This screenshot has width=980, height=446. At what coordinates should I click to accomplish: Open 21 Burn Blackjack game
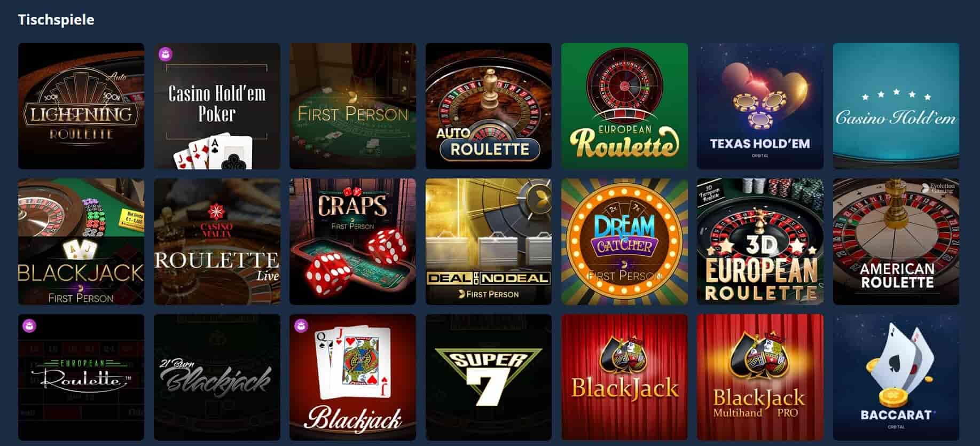click(x=217, y=377)
